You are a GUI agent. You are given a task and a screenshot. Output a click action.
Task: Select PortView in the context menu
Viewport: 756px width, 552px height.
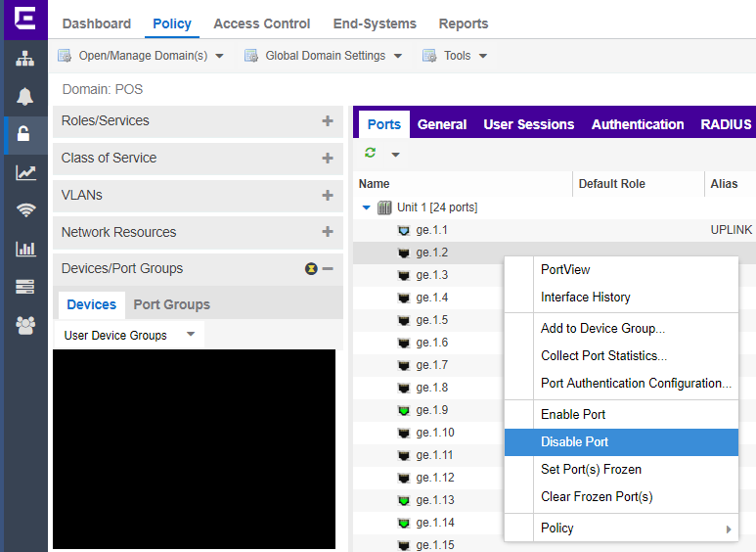pos(565,270)
